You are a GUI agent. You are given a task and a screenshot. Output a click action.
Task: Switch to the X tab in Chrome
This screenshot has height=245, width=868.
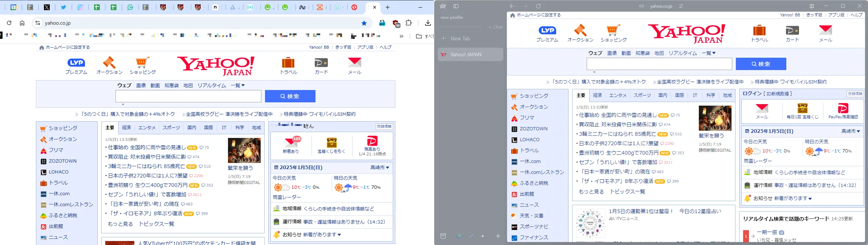coord(47,7)
